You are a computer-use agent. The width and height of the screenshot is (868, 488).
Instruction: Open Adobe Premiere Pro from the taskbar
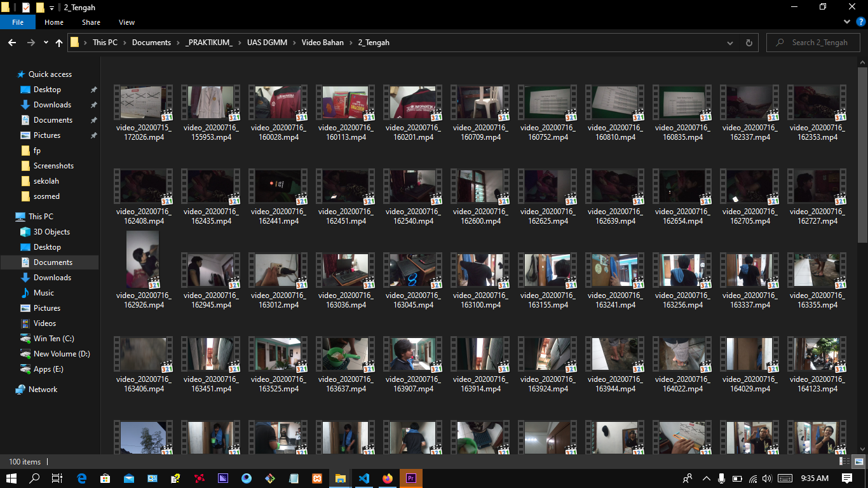[x=411, y=478]
